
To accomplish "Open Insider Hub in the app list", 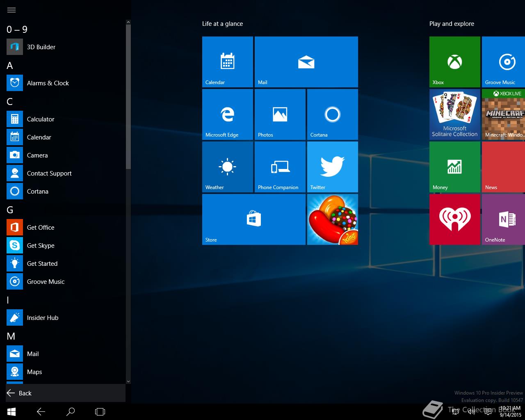I will coord(66,317).
